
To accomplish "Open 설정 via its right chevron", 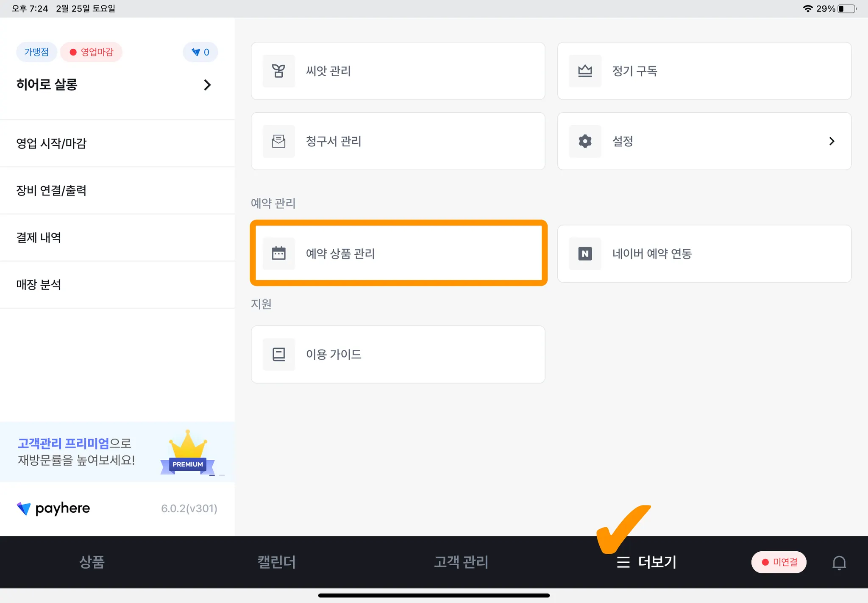I will (x=832, y=141).
